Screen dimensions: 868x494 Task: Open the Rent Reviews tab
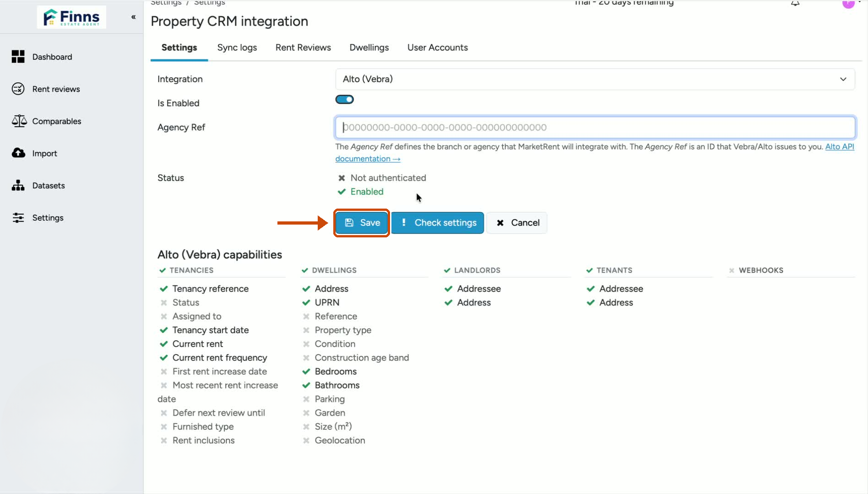[303, 48]
